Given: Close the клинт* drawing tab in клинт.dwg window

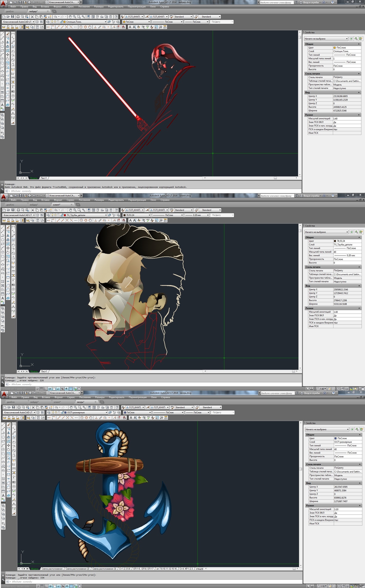Looking at the screenshot, I should pos(71,204).
